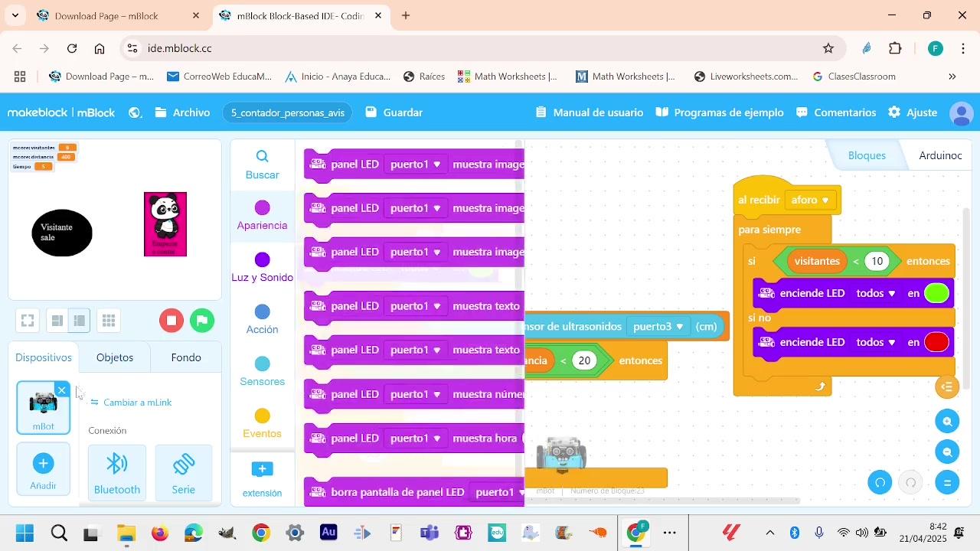Open the Buscar block search

click(262, 165)
